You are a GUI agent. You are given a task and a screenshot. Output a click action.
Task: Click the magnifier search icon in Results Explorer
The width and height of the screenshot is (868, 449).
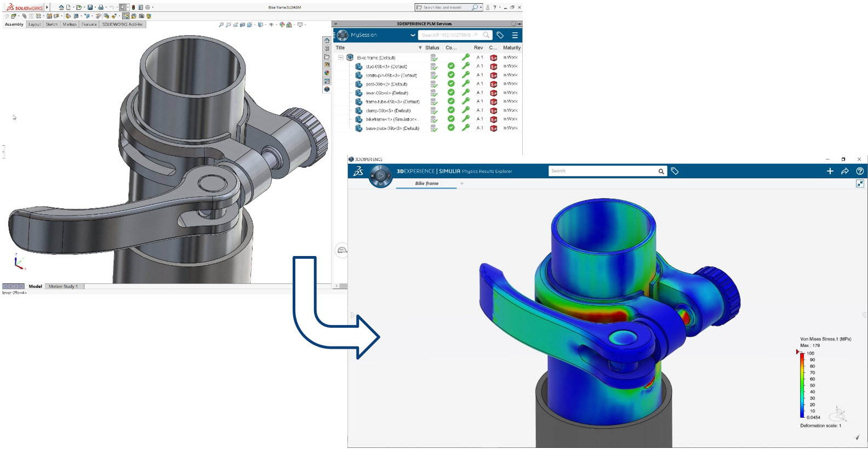coord(661,171)
